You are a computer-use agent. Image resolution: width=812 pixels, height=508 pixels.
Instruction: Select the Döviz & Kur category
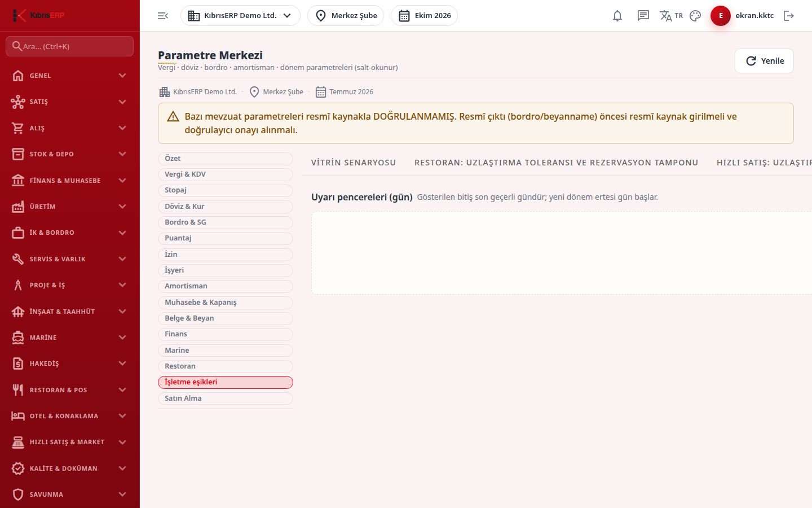226,207
